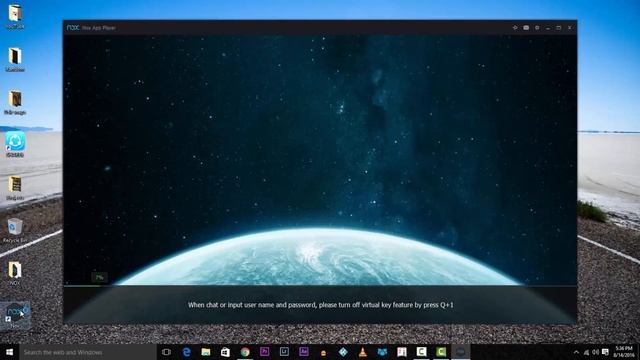Open the Windows Start menu
The width and height of the screenshot is (640, 360).
coord(9,352)
